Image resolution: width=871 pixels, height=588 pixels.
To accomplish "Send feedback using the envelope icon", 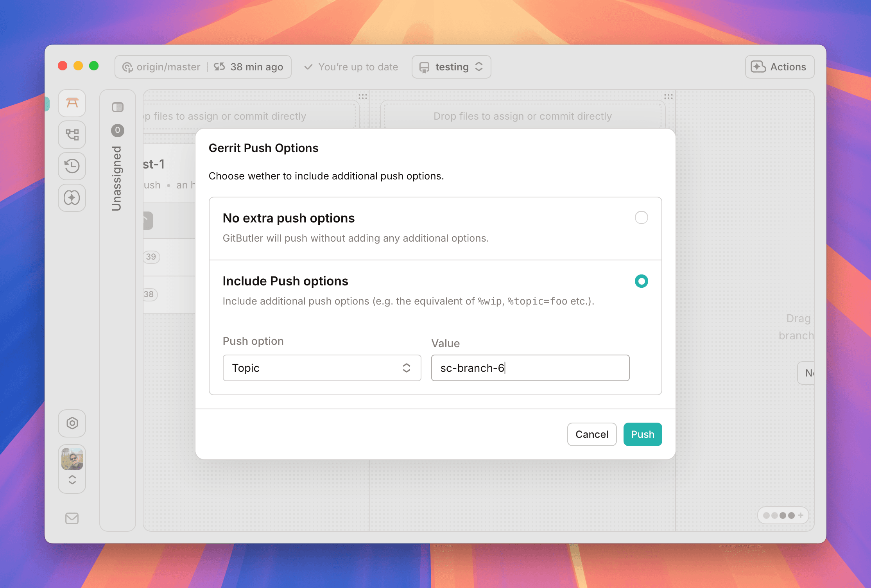I will pos(72,518).
